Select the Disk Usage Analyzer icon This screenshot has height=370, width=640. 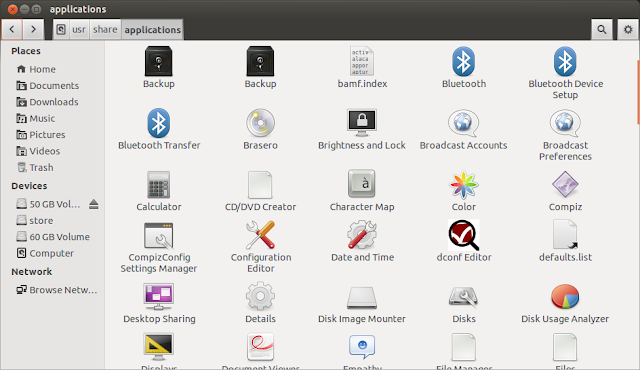(x=565, y=297)
